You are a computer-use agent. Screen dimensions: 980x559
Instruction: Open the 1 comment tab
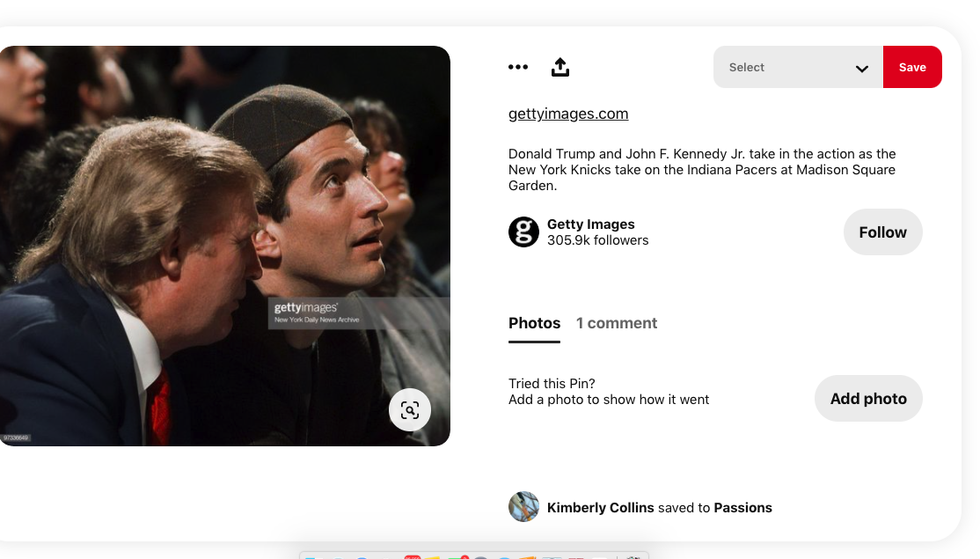tap(617, 323)
